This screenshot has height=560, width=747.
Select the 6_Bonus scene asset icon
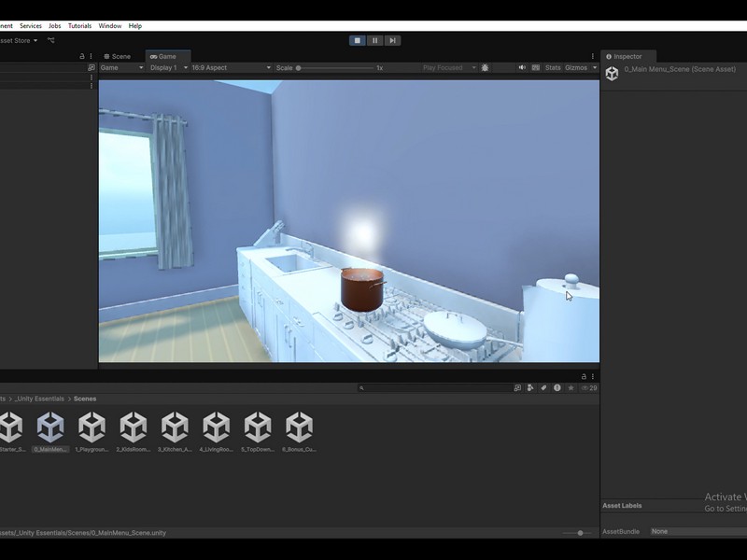[x=299, y=428]
